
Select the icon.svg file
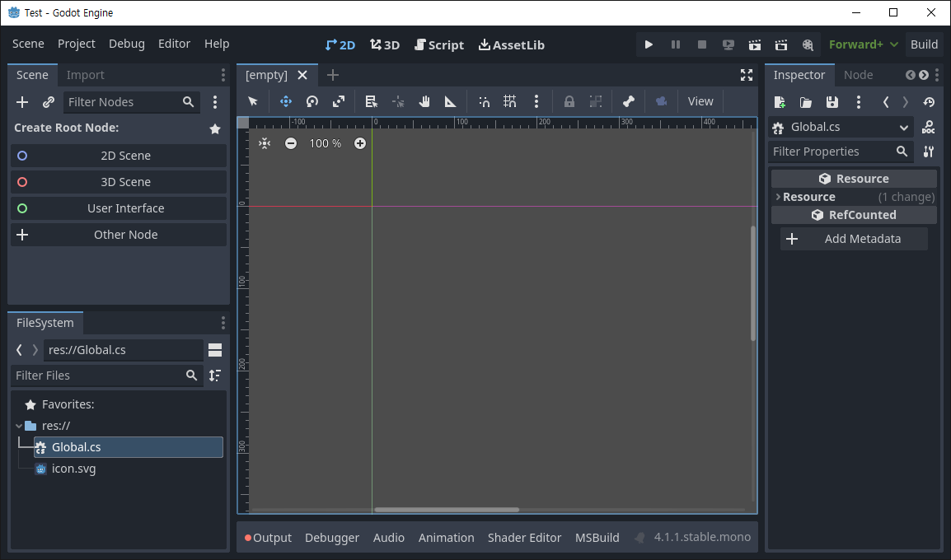click(73, 469)
